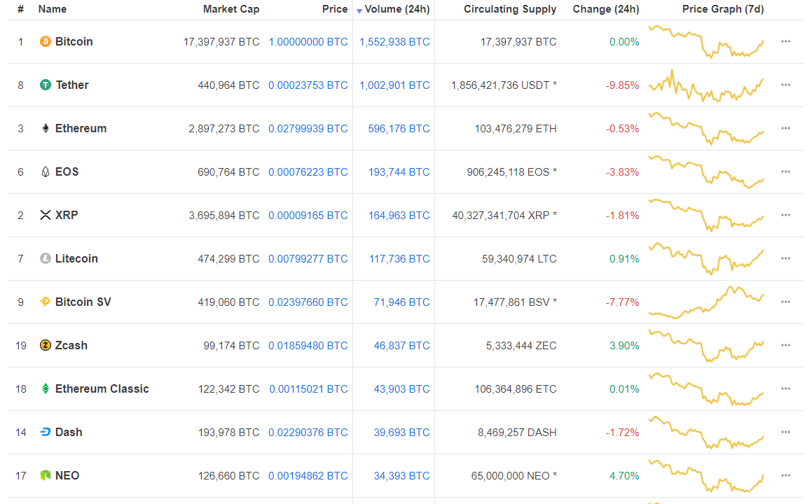The width and height of the screenshot is (812, 504).
Task: Open the Bitcoin SV name link
Action: [x=83, y=302]
